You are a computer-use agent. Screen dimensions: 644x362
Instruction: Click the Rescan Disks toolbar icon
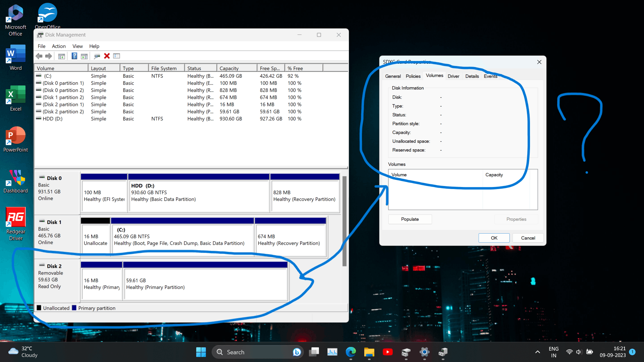tap(97, 56)
